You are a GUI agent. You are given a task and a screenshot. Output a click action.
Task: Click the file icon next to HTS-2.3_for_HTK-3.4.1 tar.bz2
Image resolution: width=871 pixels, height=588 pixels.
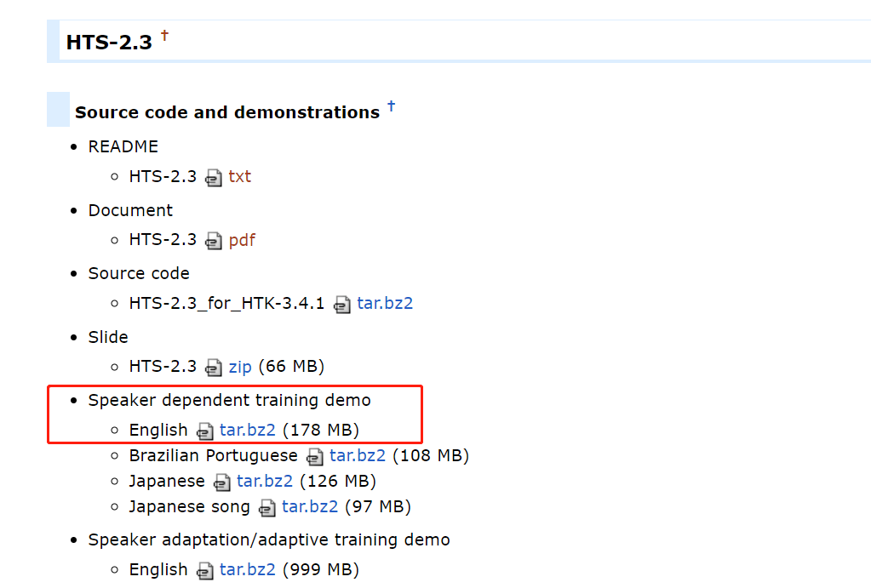(x=341, y=305)
